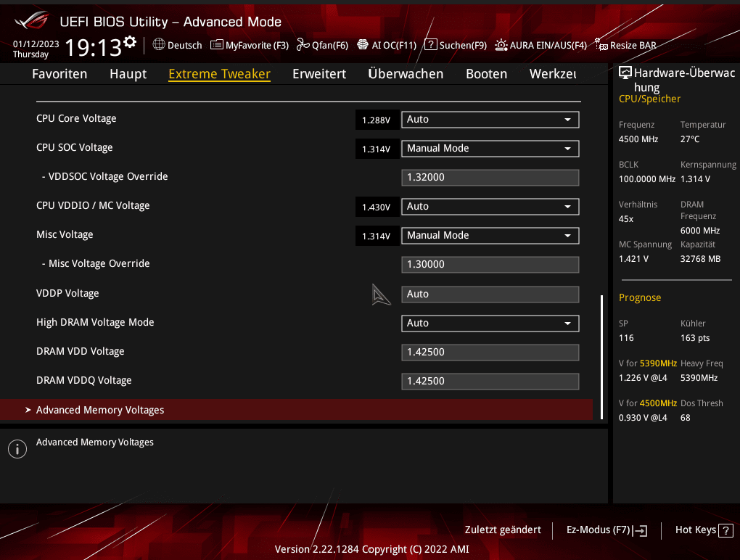The height and width of the screenshot is (560, 740).
Task: Click the 27°C temperature value
Action: 690,139
